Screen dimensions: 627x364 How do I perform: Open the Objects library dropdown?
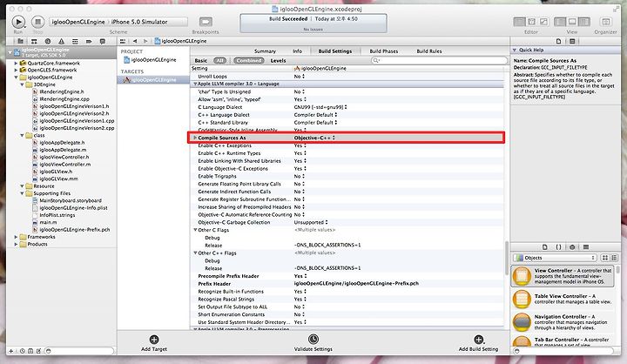[x=555, y=258]
